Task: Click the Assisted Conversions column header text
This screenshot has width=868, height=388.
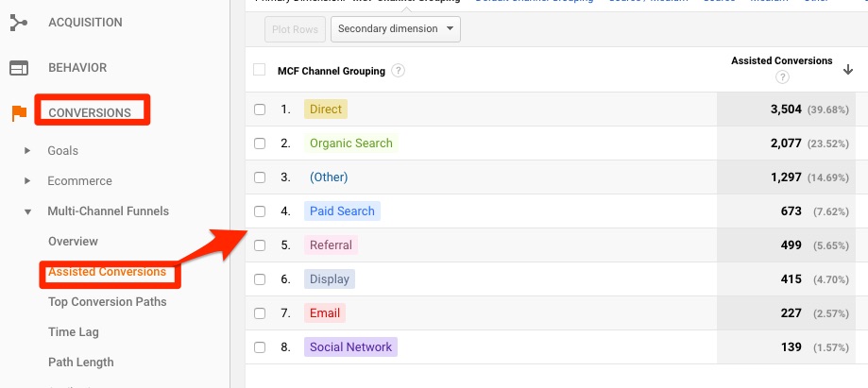Action: click(782, 60)
